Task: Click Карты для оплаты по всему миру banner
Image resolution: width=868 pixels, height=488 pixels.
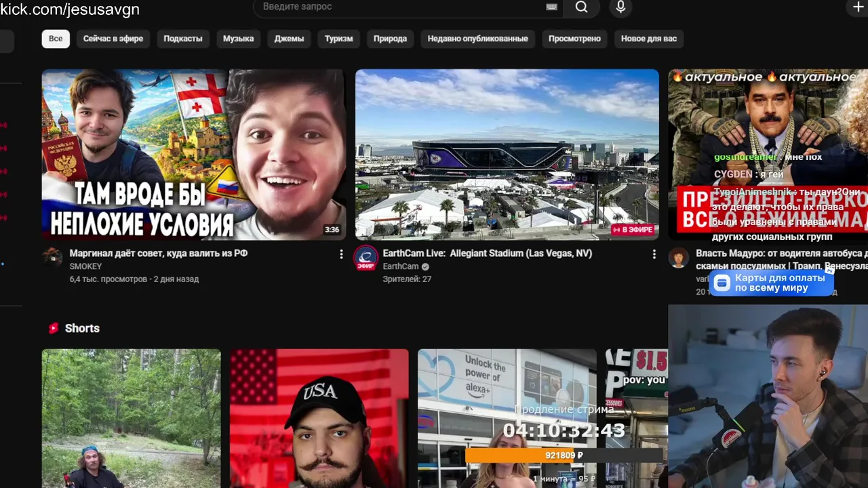Action: (772, 283)
